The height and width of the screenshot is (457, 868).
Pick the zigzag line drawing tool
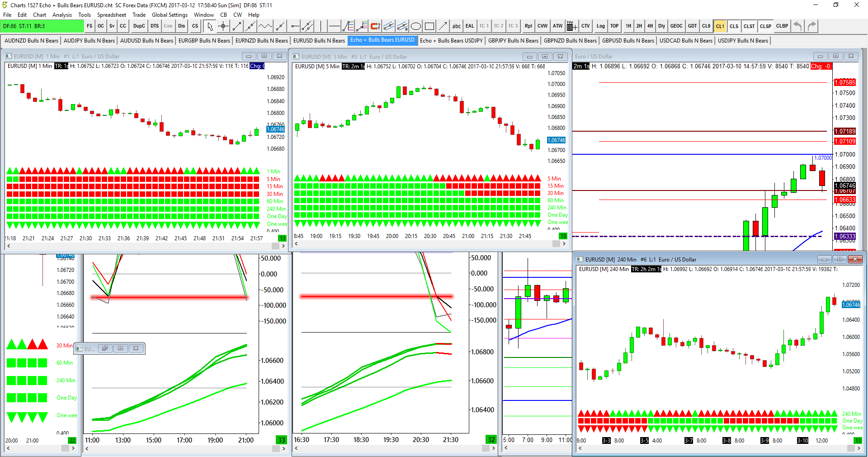pyautogui.click(x=265, y=26)
